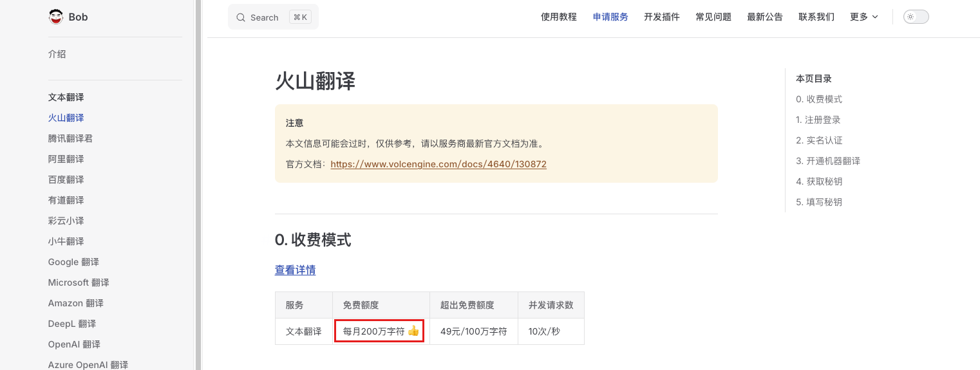Click the 查看详情 link

(295, 270)
